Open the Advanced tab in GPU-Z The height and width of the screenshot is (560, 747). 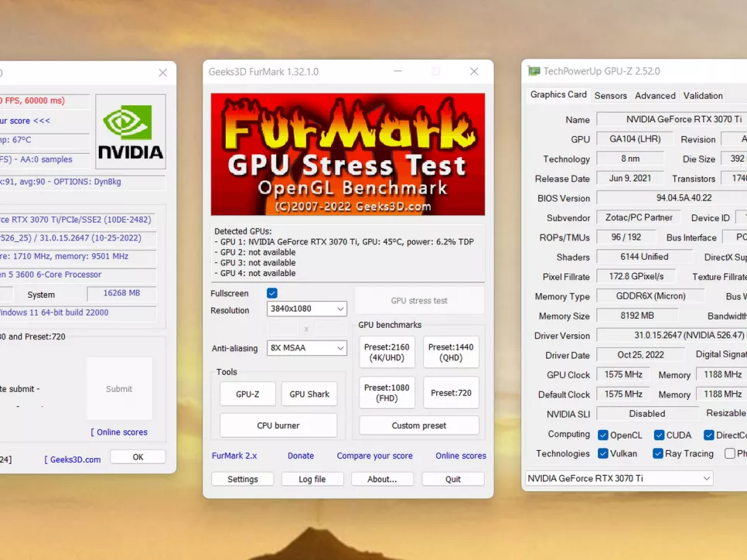(x=655, y=95)
